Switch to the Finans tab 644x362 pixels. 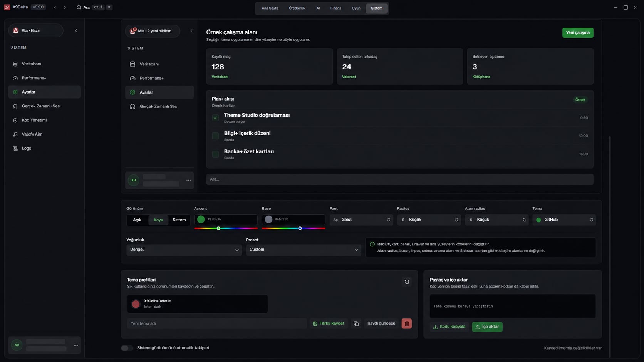pos(335,8)
